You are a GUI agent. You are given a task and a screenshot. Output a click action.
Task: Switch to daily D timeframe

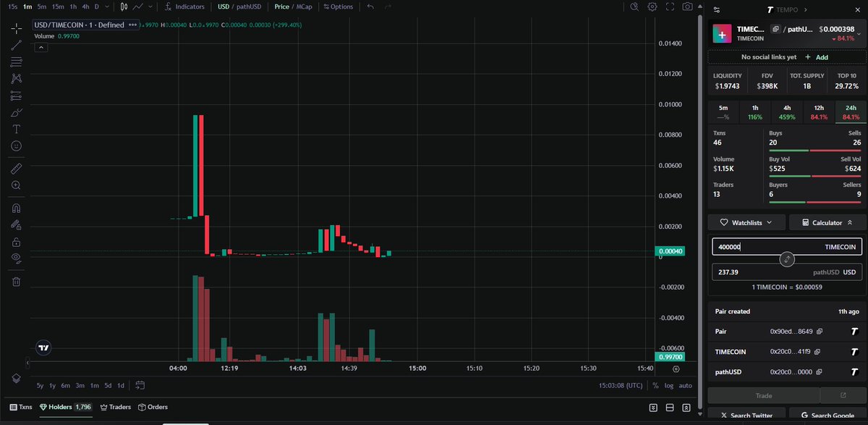pyautogui.click(x=97, y=7)
